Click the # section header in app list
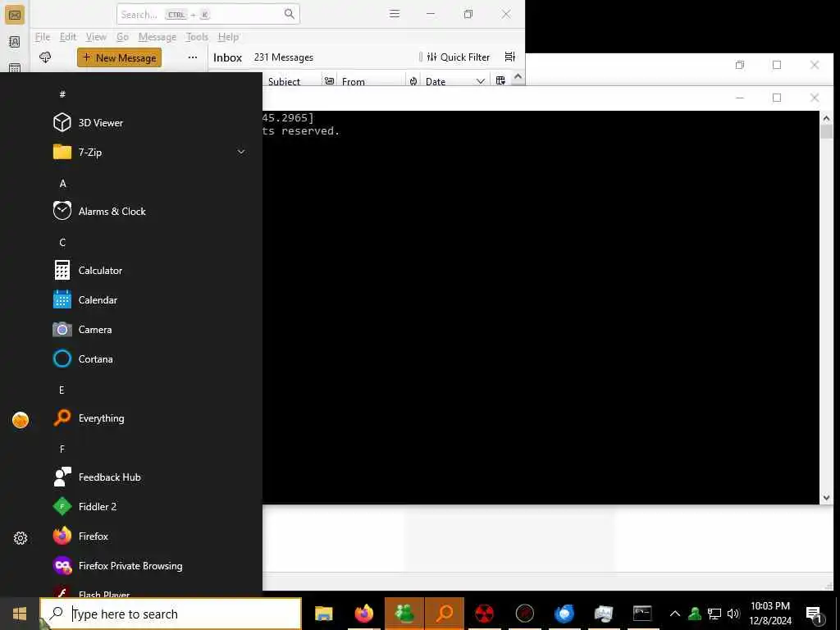 pyautogui.click(x=62, y=94)
